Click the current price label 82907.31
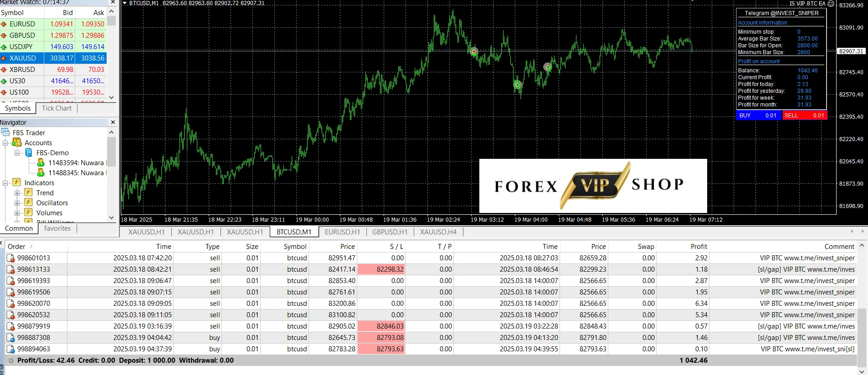 (x=851, y=51)
